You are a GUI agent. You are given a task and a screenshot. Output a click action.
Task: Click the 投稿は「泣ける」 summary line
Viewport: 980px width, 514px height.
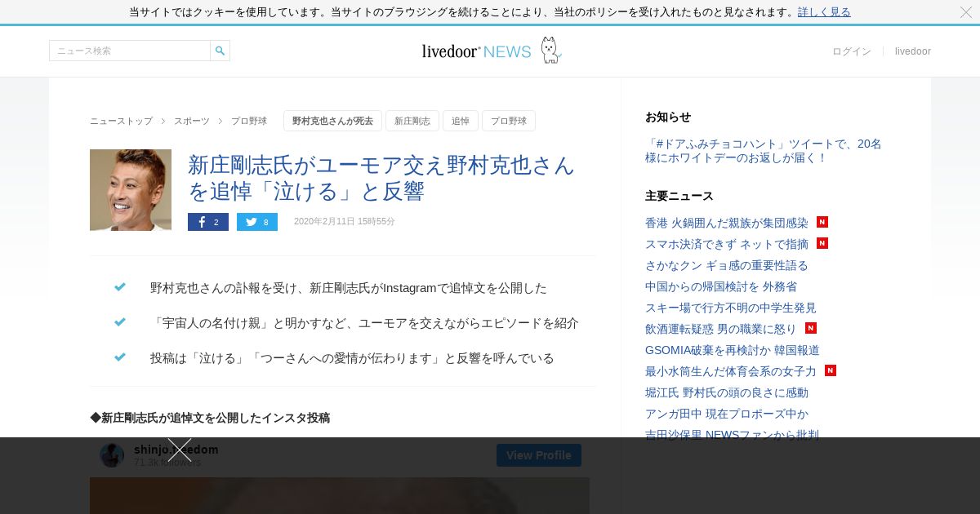click(x=352, y=358)
